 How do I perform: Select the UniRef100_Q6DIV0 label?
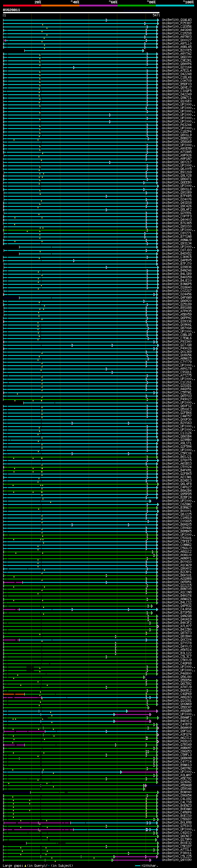pos(177,57)
